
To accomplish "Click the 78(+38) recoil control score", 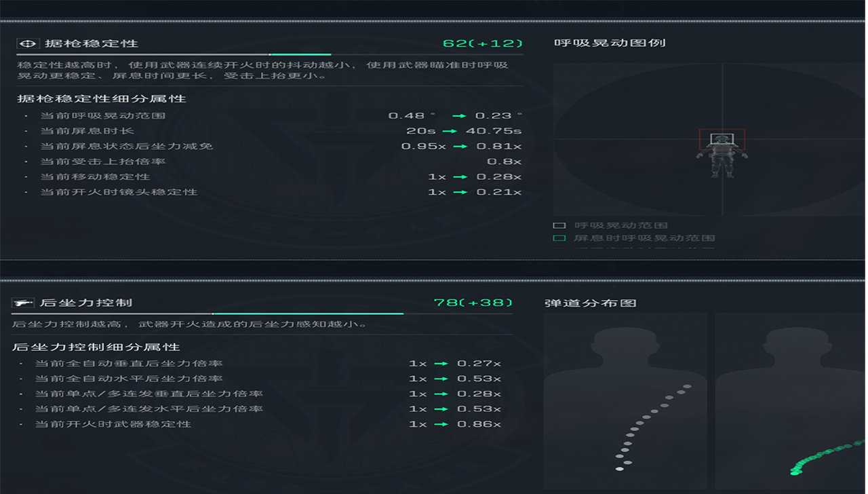I will click(473, 303).
